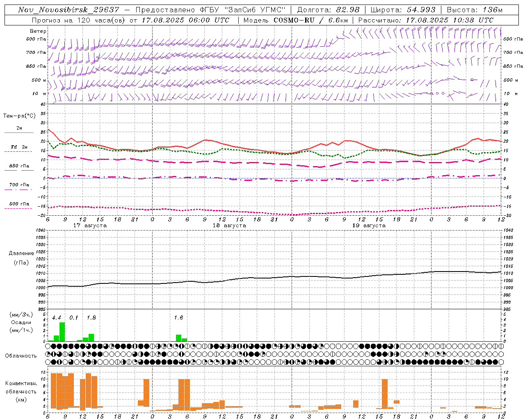
Task: Click the 1.6 precipitation total value
Action: click(x=178, y=317)
